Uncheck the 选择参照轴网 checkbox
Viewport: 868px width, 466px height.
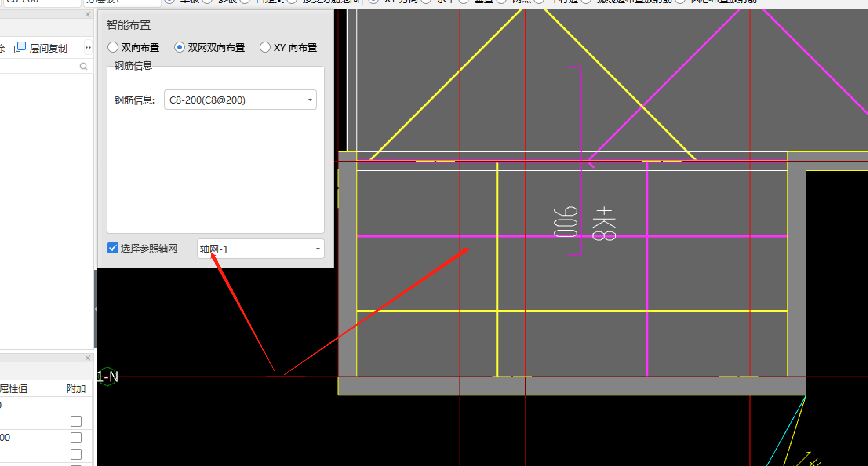coord(113,248)
